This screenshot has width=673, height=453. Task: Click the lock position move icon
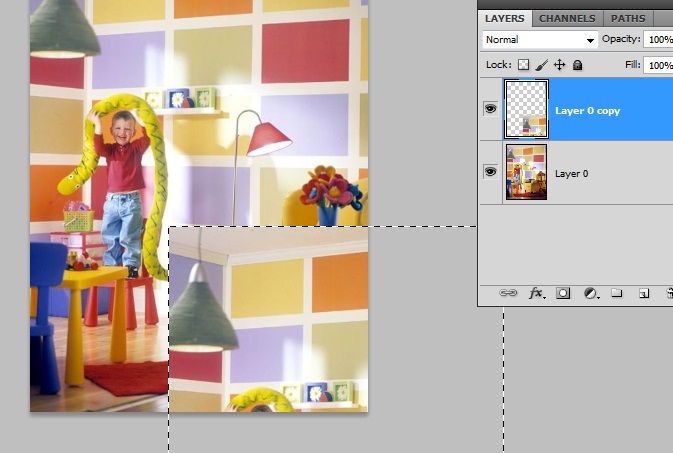559,65
